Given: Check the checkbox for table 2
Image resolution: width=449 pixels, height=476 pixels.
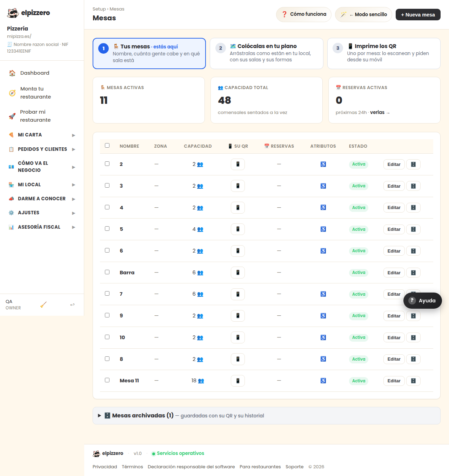Looking at the screenshot, I should [x=107, y=164].
